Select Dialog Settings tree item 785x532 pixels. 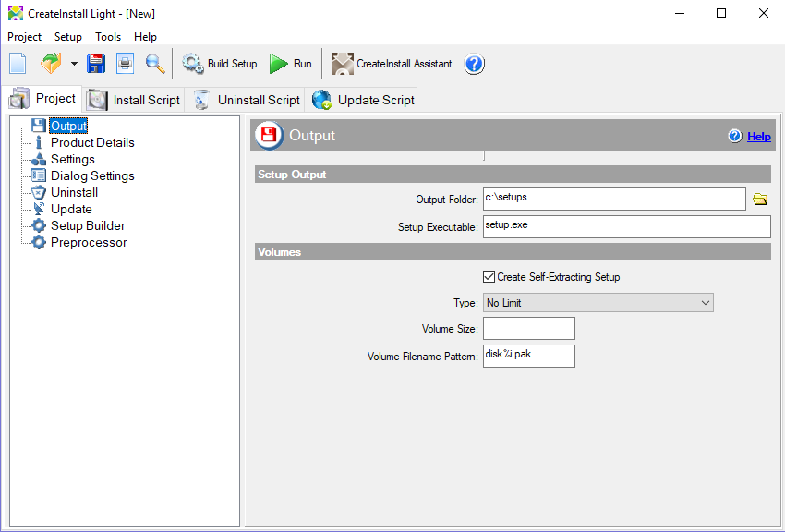92,175
